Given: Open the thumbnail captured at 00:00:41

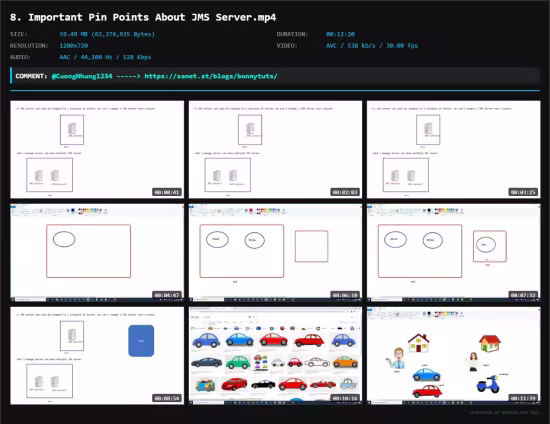Looking at the screenshot, I should pos(97,149).
